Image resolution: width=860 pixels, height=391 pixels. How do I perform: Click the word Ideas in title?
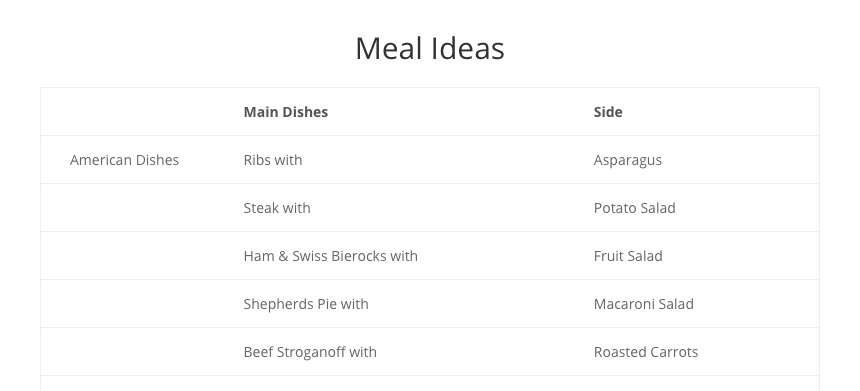click(x=467, y=48)
